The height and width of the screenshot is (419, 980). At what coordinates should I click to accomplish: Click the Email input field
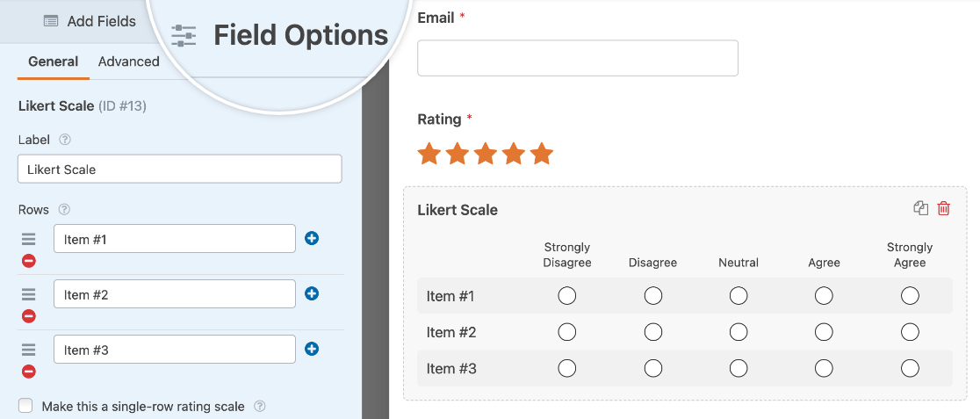pyautogui.click(x=578, y=58)
